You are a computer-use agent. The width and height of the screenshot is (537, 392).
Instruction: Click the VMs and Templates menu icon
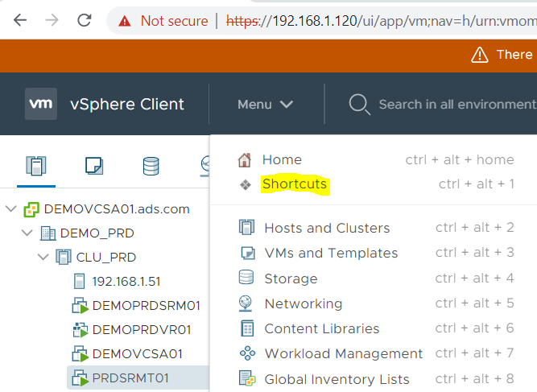(248, 253)
